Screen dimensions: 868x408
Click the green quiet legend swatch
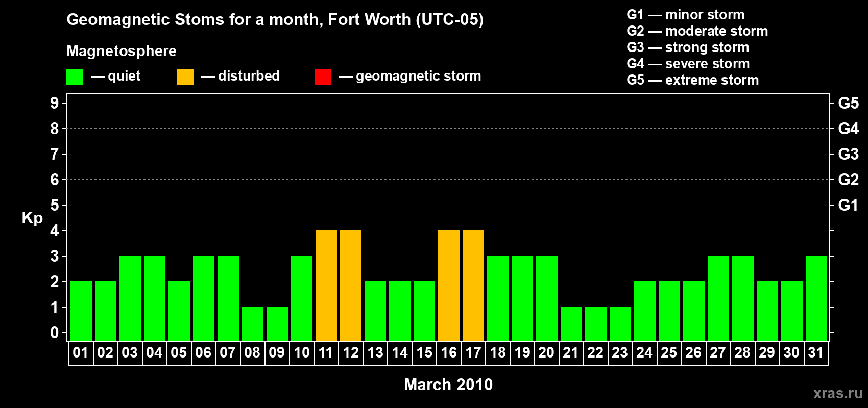(x=75, y=77)
